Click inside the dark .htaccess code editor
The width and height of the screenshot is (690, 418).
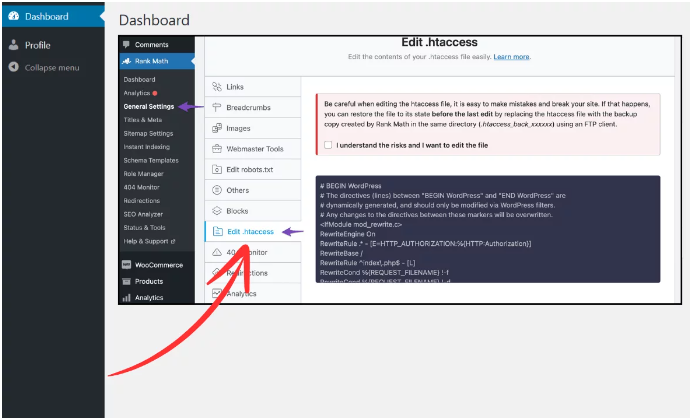[488, 229]
